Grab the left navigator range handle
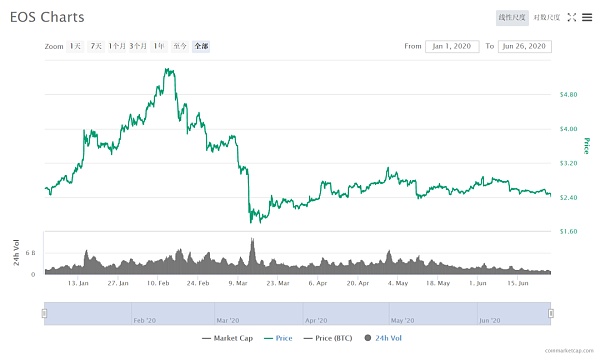 click(x=44, y=313)
